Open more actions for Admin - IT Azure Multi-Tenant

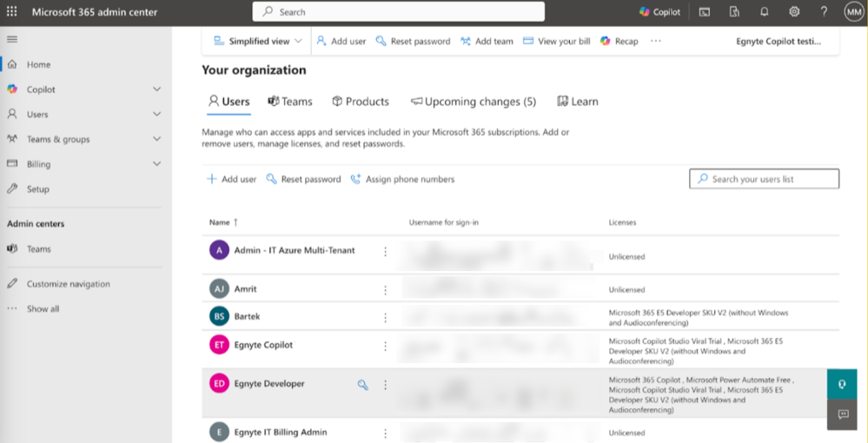pos(385,252)
